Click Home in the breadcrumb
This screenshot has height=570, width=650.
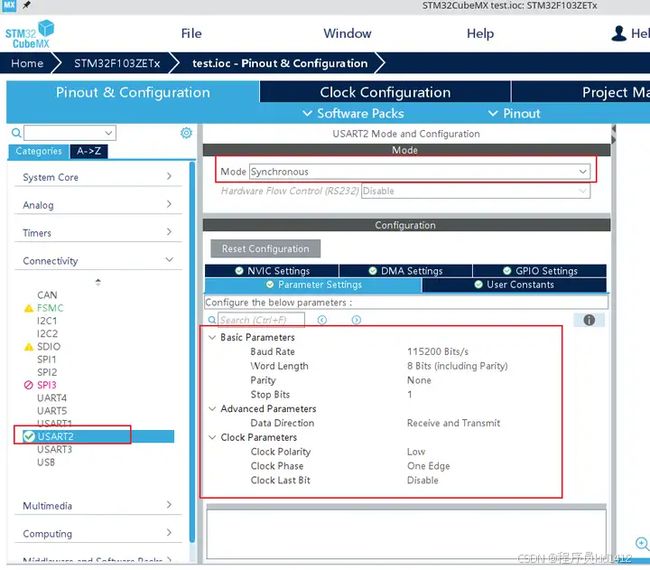point(27,63)
